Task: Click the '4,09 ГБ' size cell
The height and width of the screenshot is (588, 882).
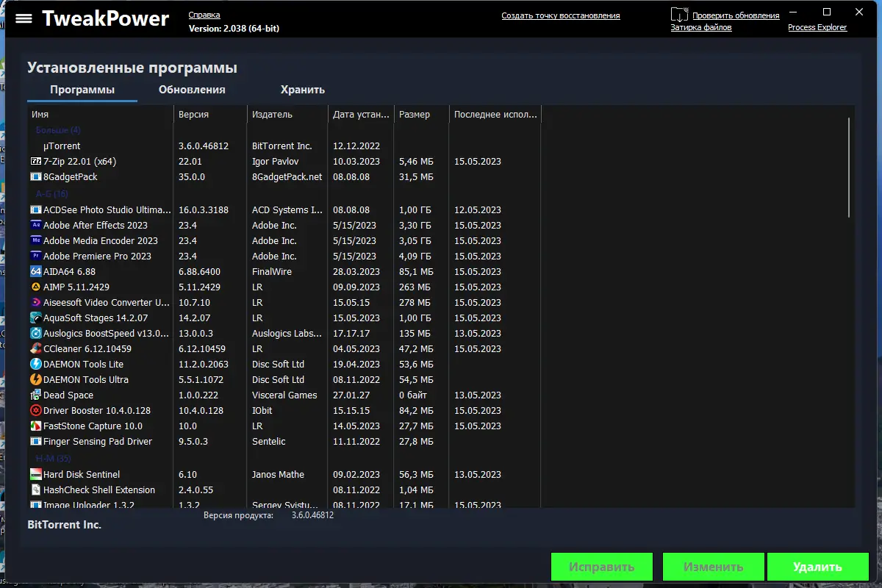Action: click(x=415, y=257)
